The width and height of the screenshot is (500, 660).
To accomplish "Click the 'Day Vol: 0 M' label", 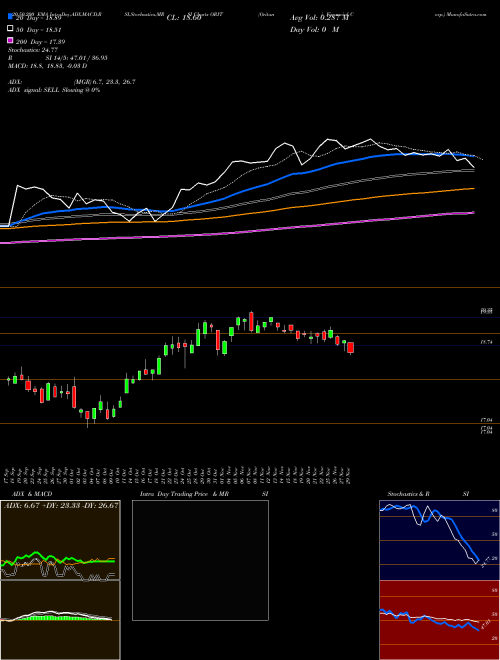I will tap(314, 30).
